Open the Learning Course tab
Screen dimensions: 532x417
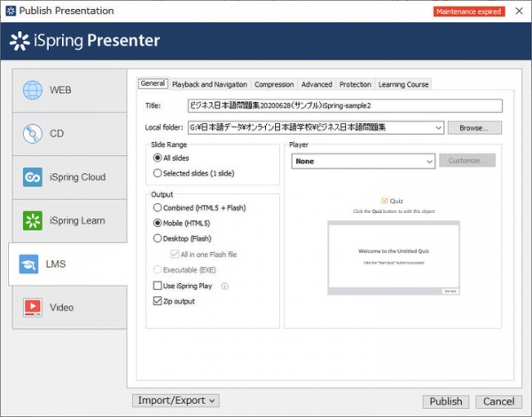coord(403,84)
